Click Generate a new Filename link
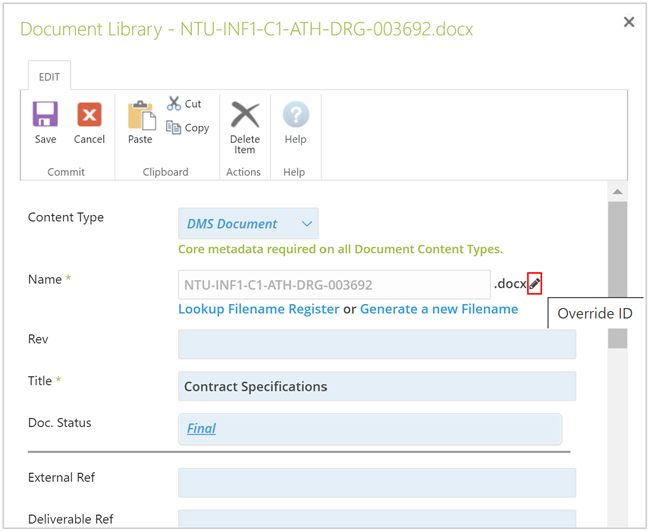This screenshot has height=531, width=650. point(439,309)
